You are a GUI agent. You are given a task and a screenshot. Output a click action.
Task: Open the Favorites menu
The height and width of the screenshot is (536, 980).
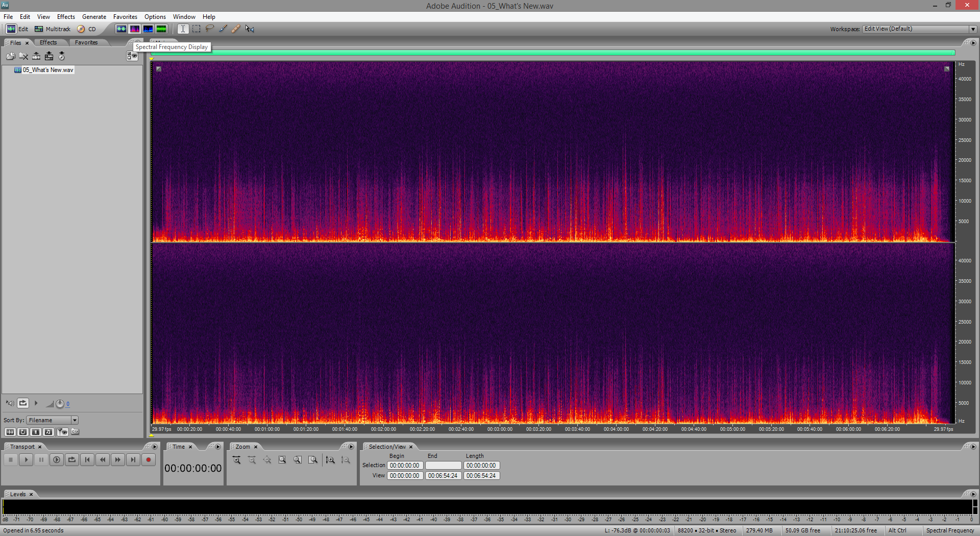click(125, 17)
